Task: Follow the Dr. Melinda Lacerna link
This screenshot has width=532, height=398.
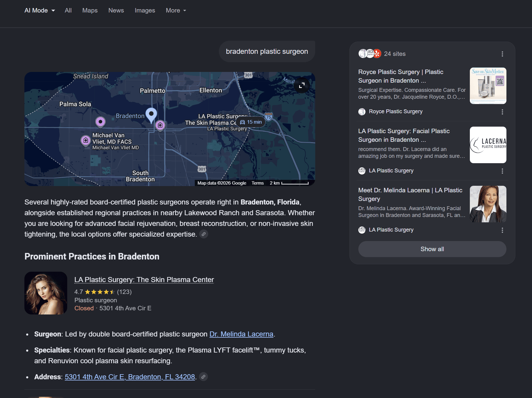Action: (x=241, y=334)
